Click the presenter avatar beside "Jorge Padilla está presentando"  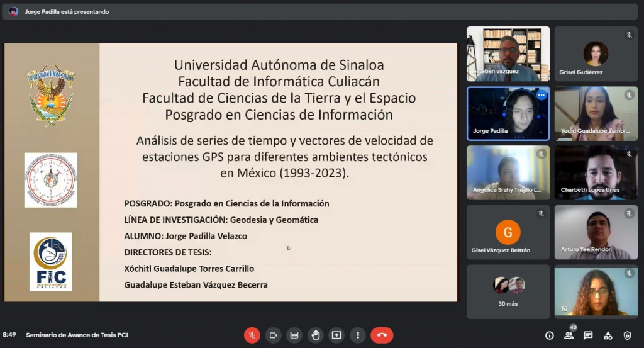(x=14, y=11)
